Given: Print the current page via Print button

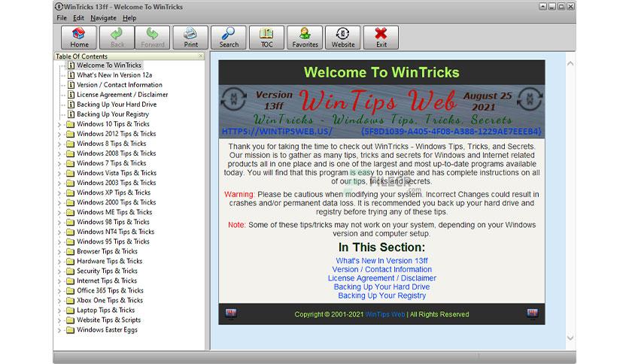Looking at the screenshot, I should tap(190, 38).
